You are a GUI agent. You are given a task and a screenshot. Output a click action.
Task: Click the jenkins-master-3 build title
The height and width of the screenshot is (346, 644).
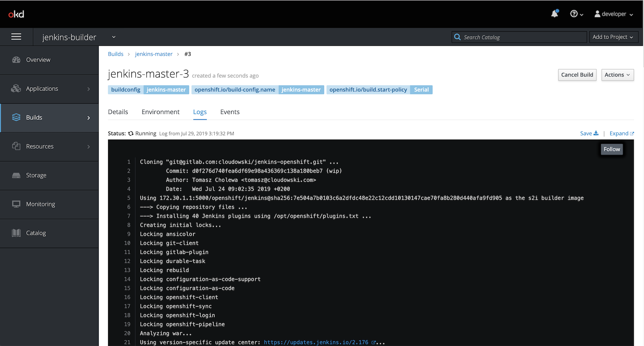click(x=148, y=74)
